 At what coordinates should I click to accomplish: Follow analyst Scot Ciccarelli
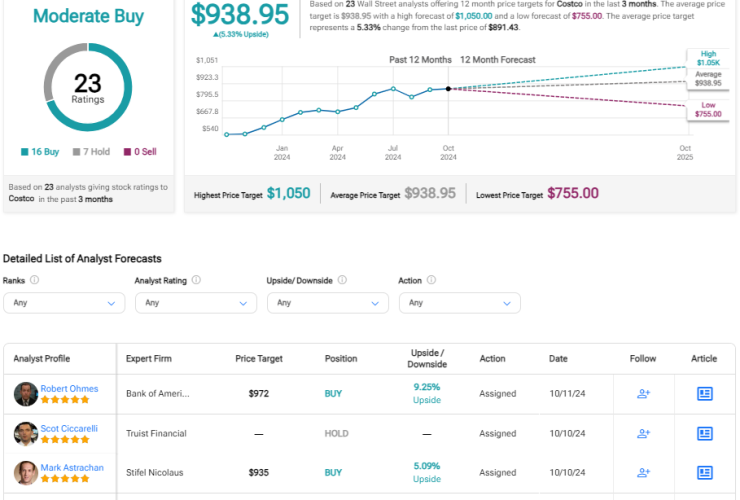[643, 433]
